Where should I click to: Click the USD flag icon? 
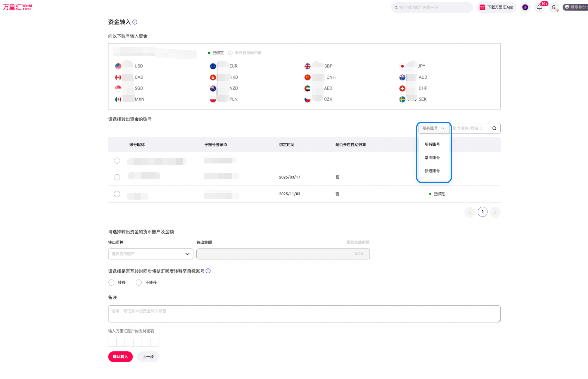(118, 66)
